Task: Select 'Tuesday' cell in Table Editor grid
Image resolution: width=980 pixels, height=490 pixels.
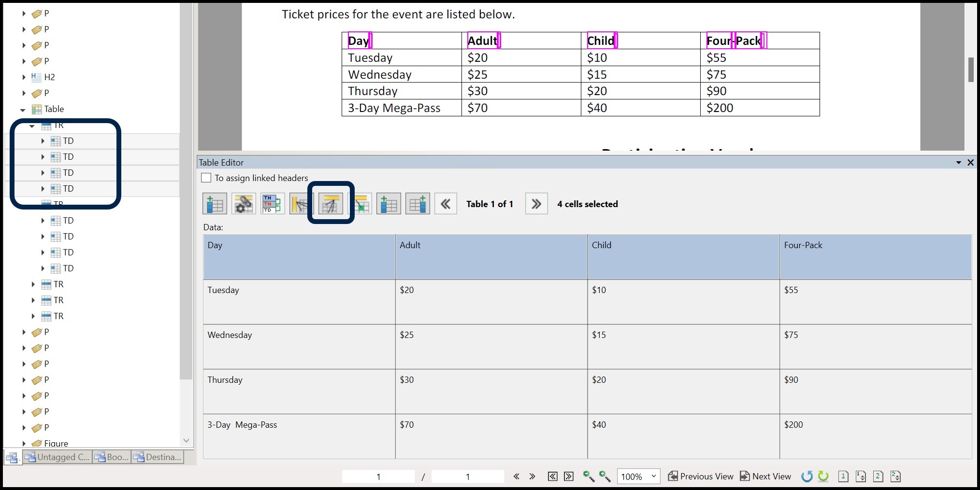Action: pyautogui.click(x=299, y=302)
